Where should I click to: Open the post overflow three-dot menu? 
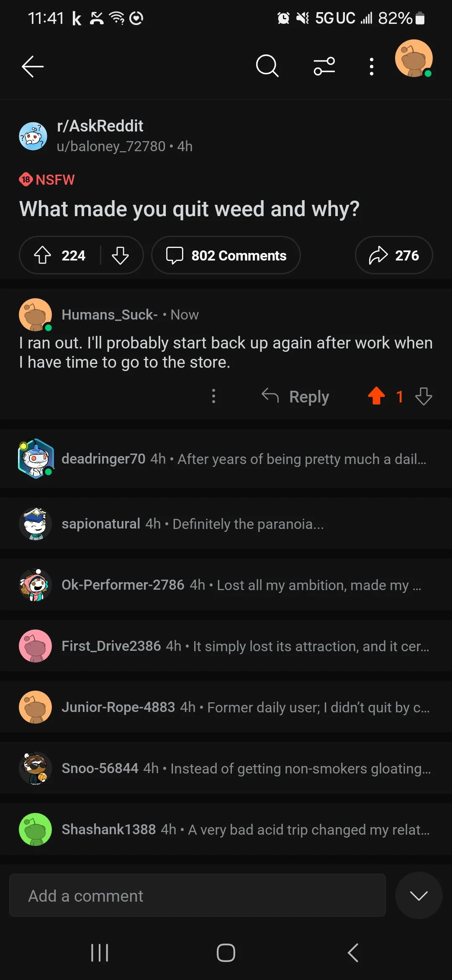(x=371, y=66)
